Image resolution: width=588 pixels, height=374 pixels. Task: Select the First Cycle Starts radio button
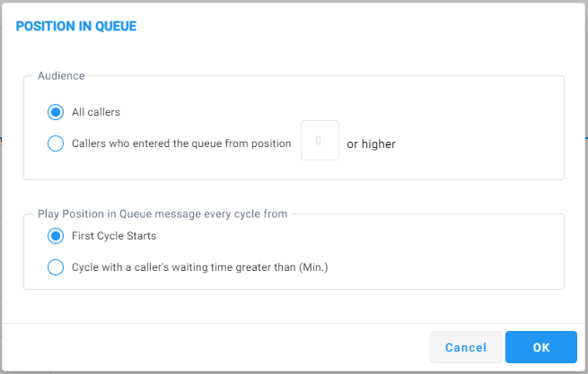click(56, 236)
